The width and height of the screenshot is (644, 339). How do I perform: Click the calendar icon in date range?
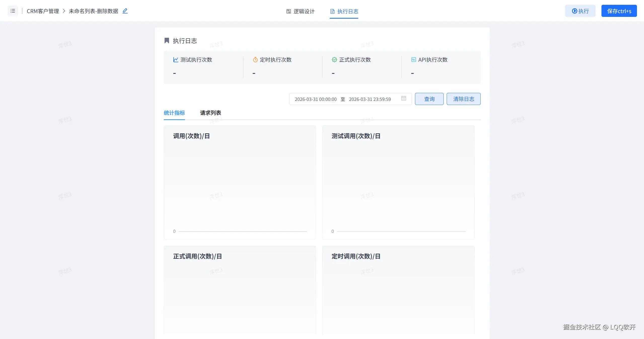click(403, 99)
